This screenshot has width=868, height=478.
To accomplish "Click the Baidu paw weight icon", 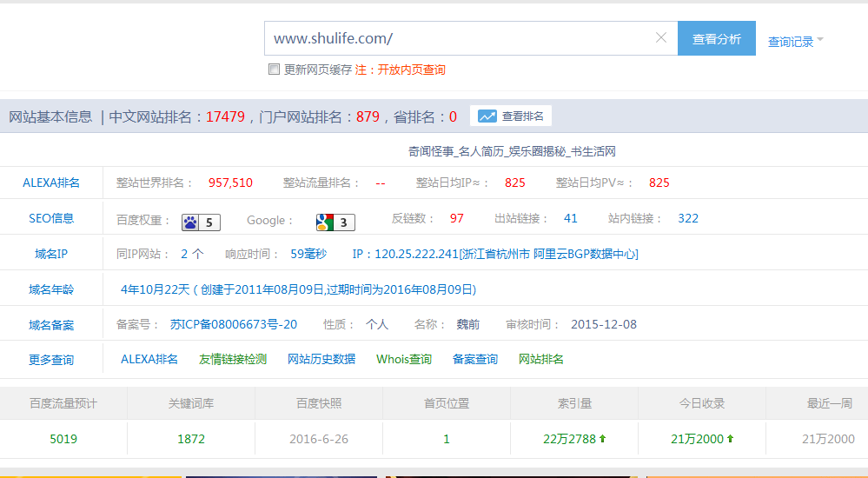I will (190, 222).
